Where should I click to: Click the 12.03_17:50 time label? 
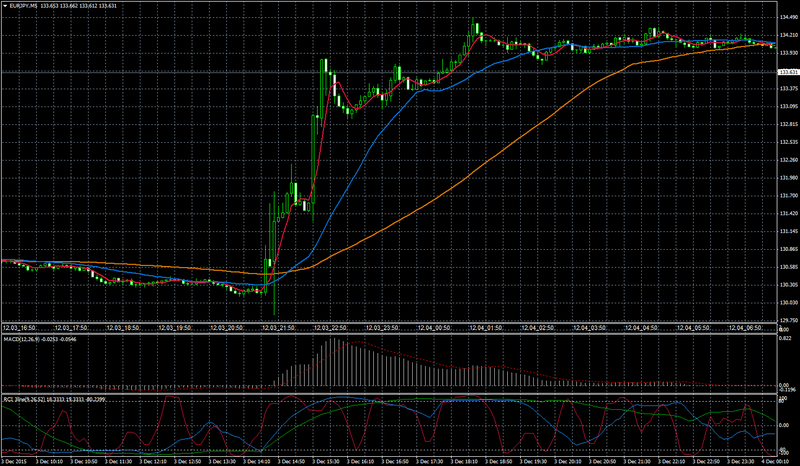pyautogui.click(x=70, y=328)
